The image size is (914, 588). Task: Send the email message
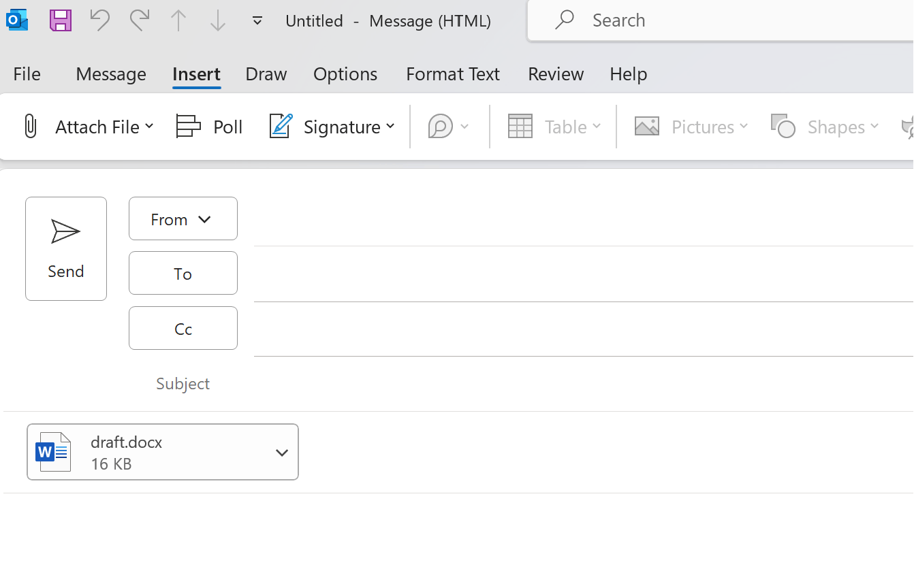[66, 248]
